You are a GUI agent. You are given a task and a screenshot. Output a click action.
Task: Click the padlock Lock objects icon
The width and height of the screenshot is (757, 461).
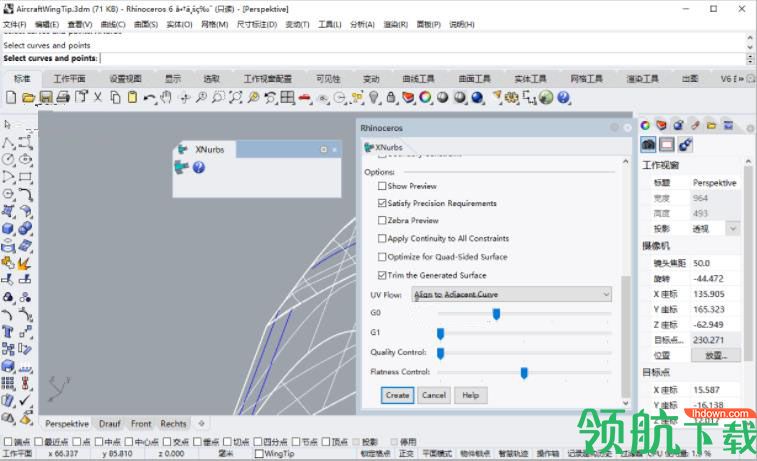pyautogui.click(x=391, y=98)
